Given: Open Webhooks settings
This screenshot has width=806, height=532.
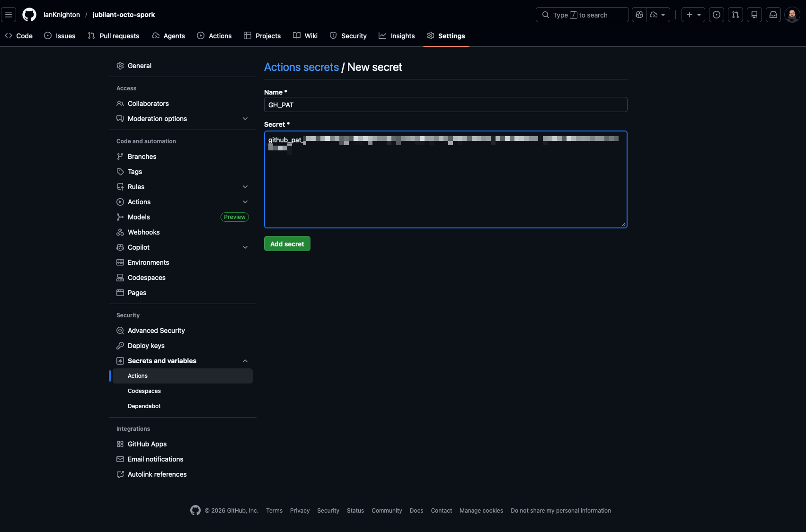Looking at the screenshot, I should click(183, 232).
